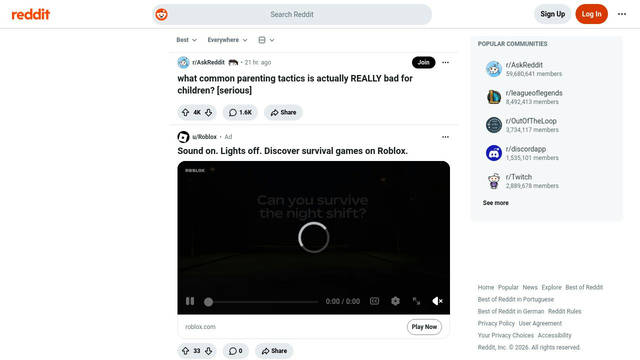This screenshot has height=360, width=640.
Task: Open the parenting tactics post title
Action: point(295,84)
